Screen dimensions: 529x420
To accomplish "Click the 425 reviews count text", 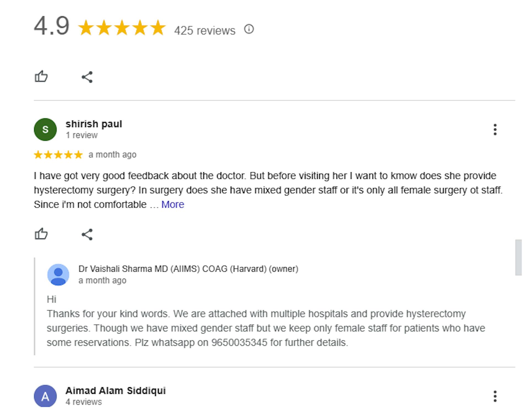I will (205, 31).
